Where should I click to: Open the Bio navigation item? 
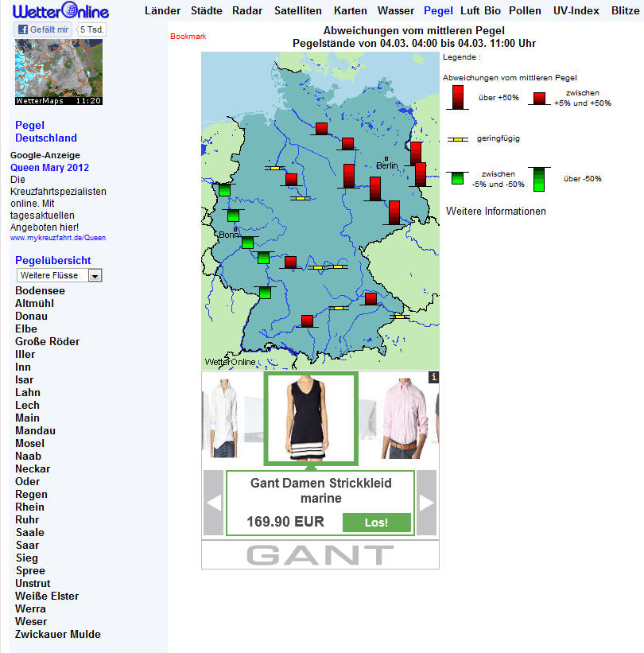(x=492, y=11)
